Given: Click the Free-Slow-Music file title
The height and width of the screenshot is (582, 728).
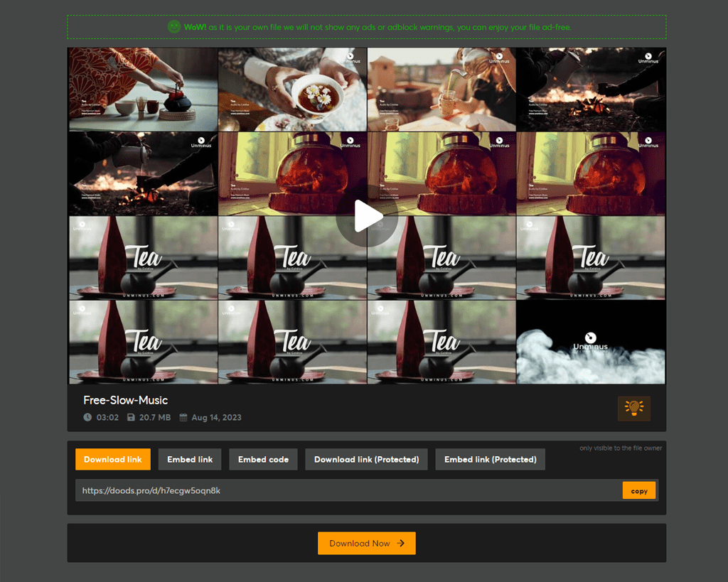Looking at the screenshot, I should [x=125, y=400].
